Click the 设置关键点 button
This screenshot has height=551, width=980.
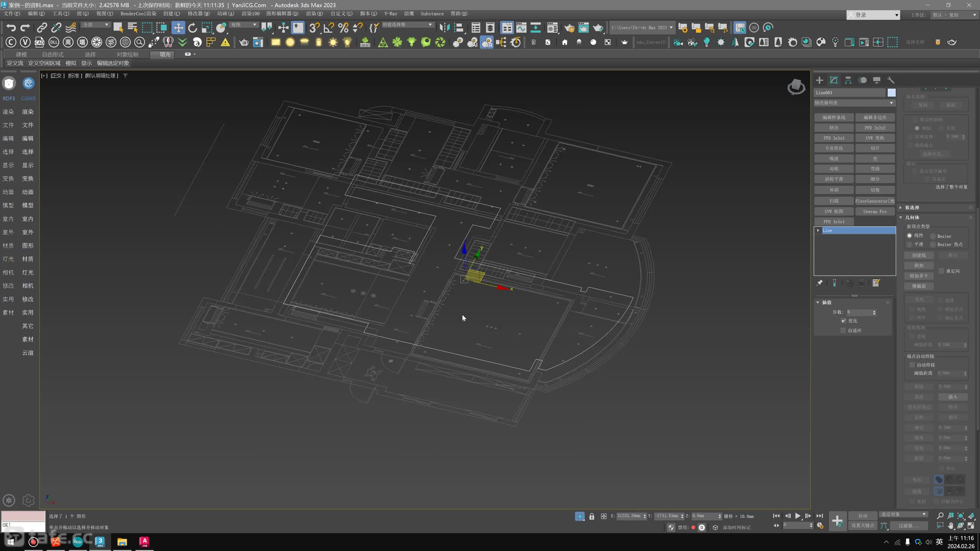[x=862, y=526]
